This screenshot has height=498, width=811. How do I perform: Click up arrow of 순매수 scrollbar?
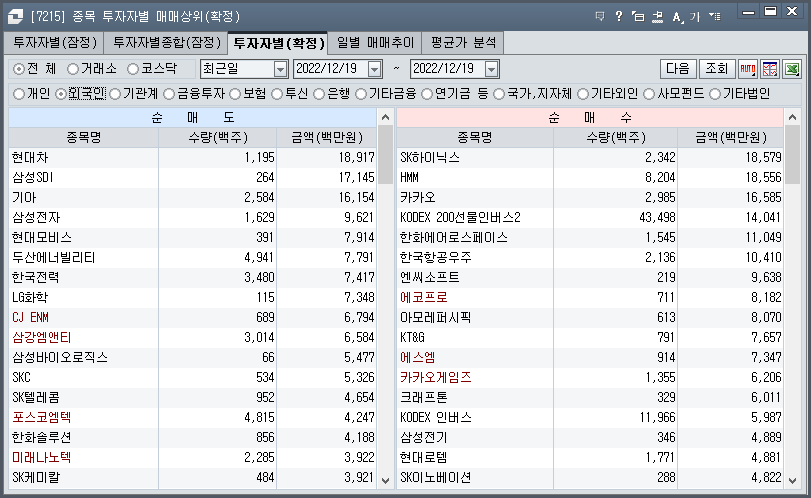[x=792, y=117]
